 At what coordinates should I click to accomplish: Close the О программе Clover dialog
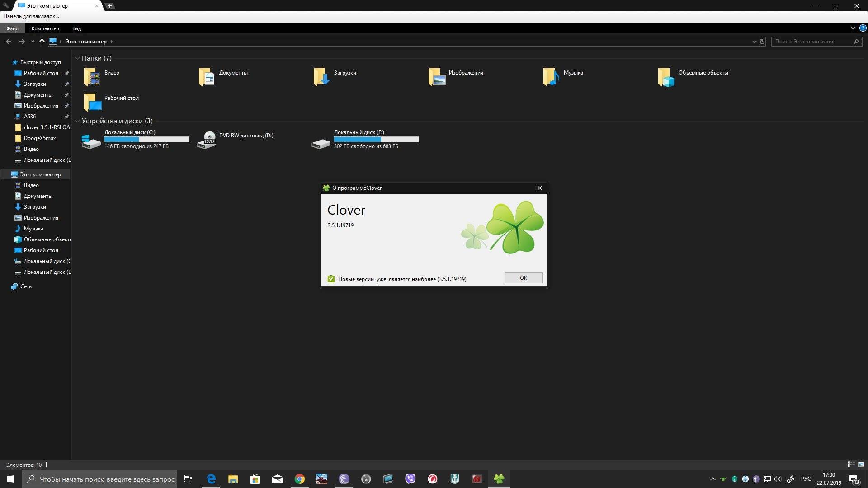click(x=539, y=188)
